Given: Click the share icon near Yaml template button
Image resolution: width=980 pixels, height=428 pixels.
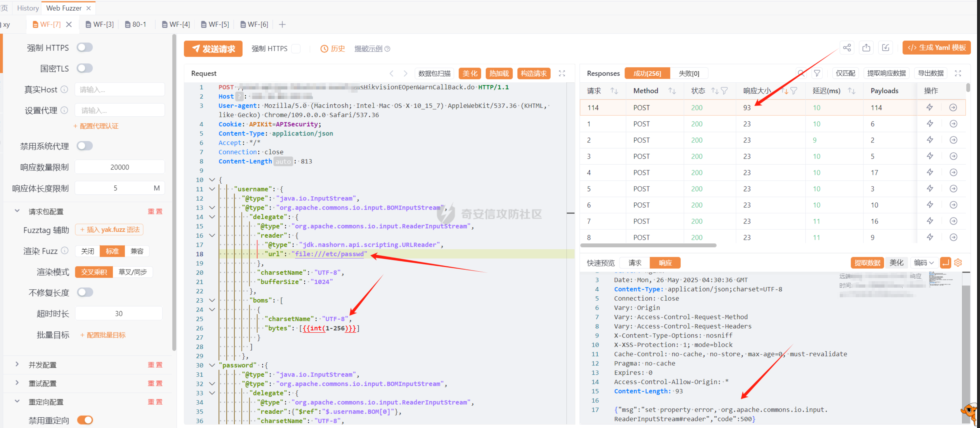Looking at the screenshot, I should (847, 48).
